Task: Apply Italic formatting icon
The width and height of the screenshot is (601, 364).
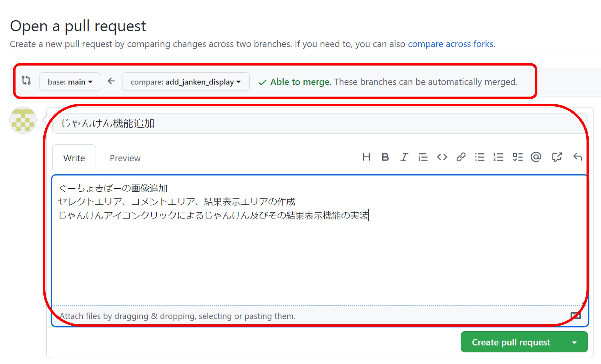Action: pos(404,157)
